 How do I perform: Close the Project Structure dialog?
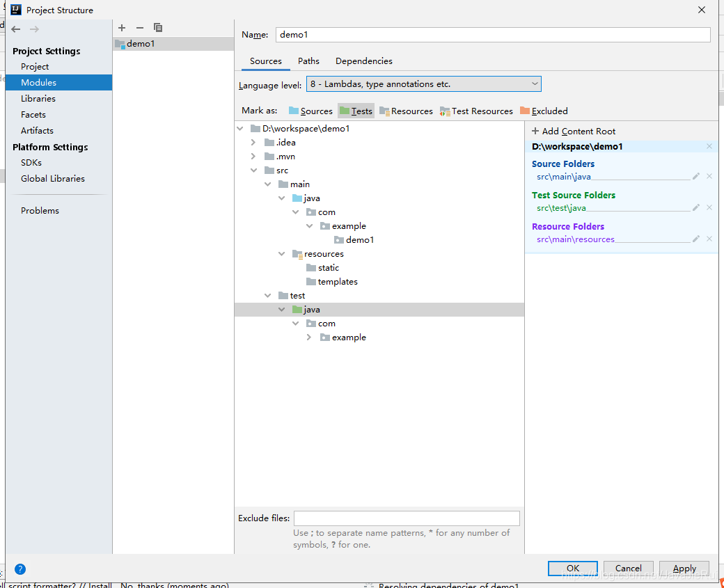(x=702, y=10)
